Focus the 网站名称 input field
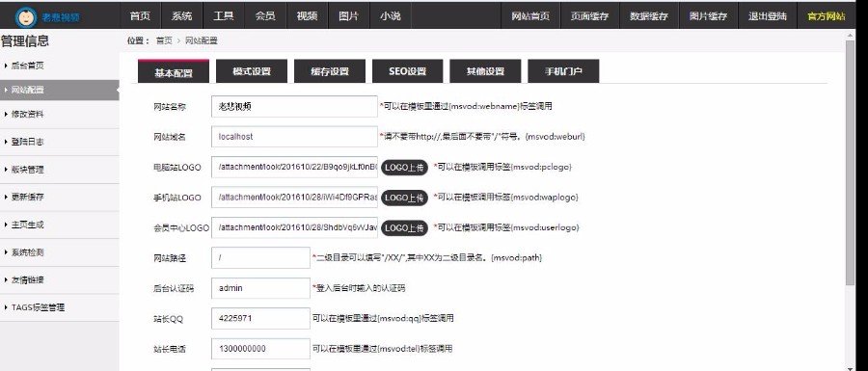Screen dimensions: 868x371 tap(294, 107)
